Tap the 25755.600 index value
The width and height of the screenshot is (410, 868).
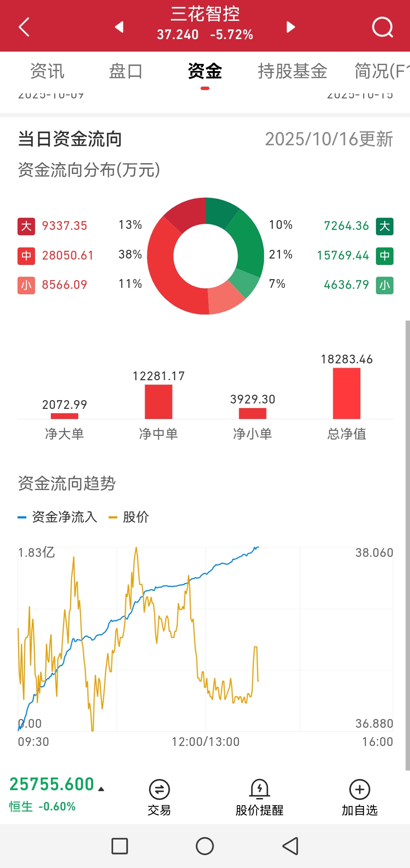tap(52, 784)
